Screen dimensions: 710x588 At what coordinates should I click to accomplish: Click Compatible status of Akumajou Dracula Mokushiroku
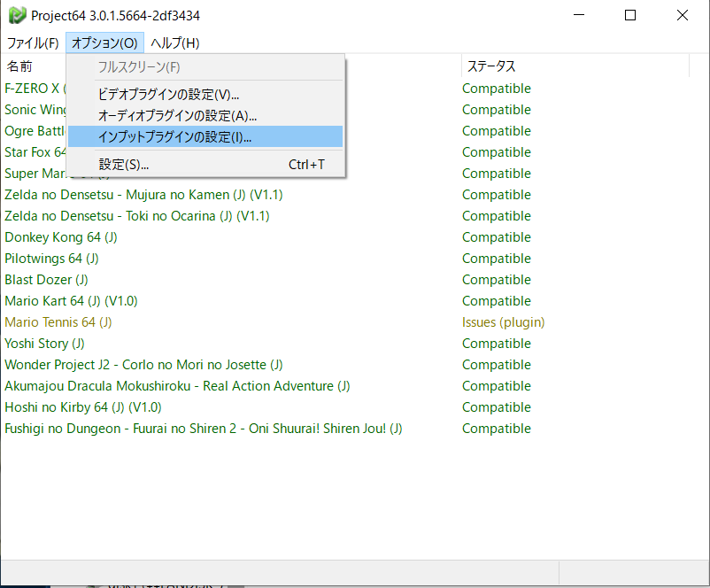click(497, 386)
